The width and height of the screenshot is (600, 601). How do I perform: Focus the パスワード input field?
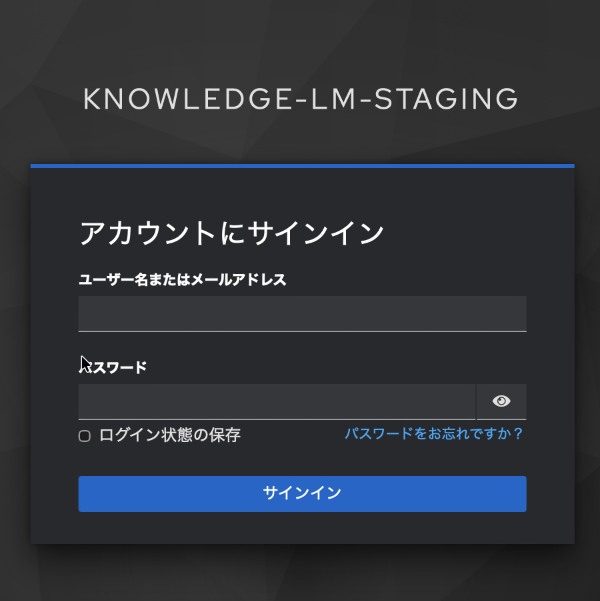click(x=277, y=402)
